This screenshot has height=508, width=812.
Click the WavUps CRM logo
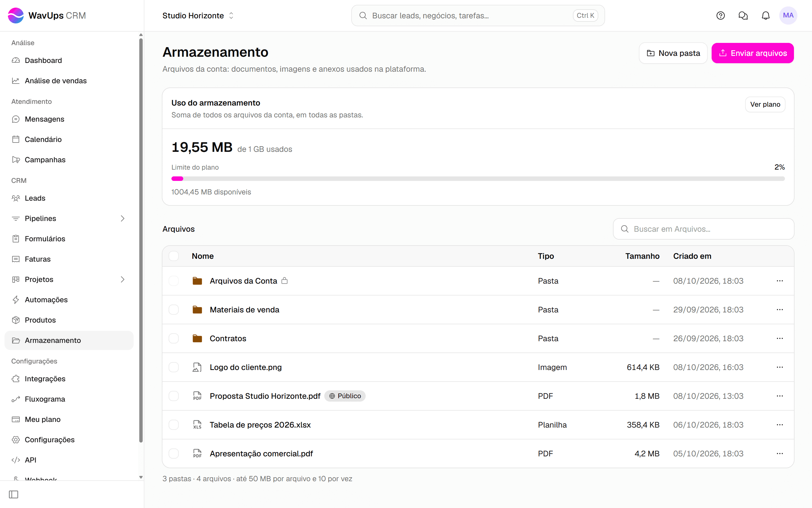(47, 16)
